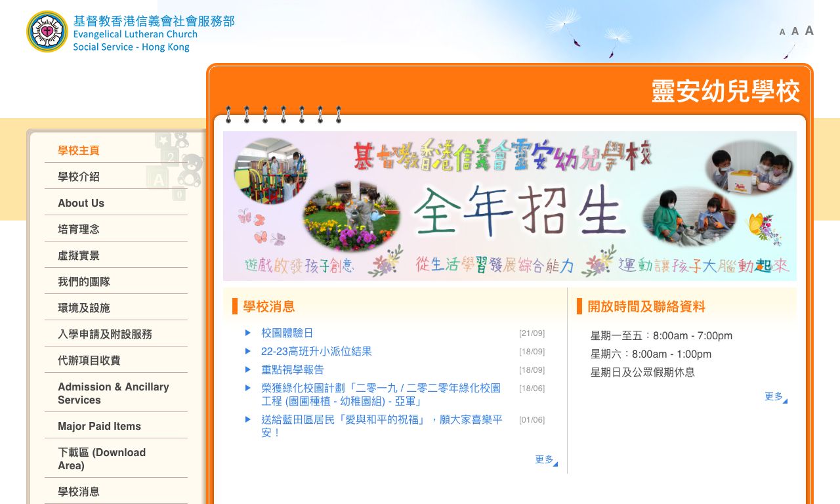Open 學校主頁 in the sidebar
Image resolution: width=840 pixels, height=504 pixels.
pos(79,150)
